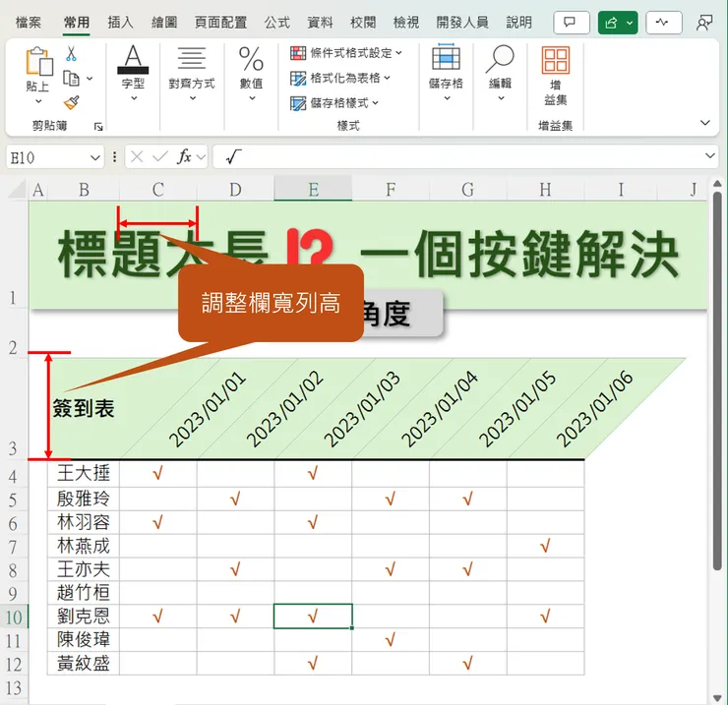Image resolution: width=728 pixels, height=705 pixels.
Task: Click the Paste clipboard icon
Action: (39, 61)
